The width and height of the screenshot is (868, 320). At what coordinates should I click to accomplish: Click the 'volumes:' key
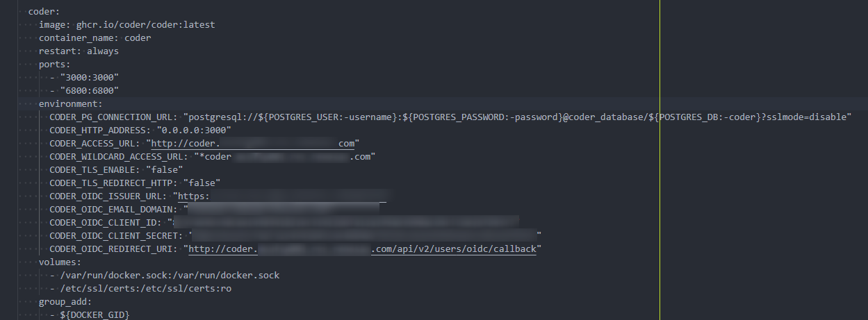pyautogui.click(x=60, y=262)
